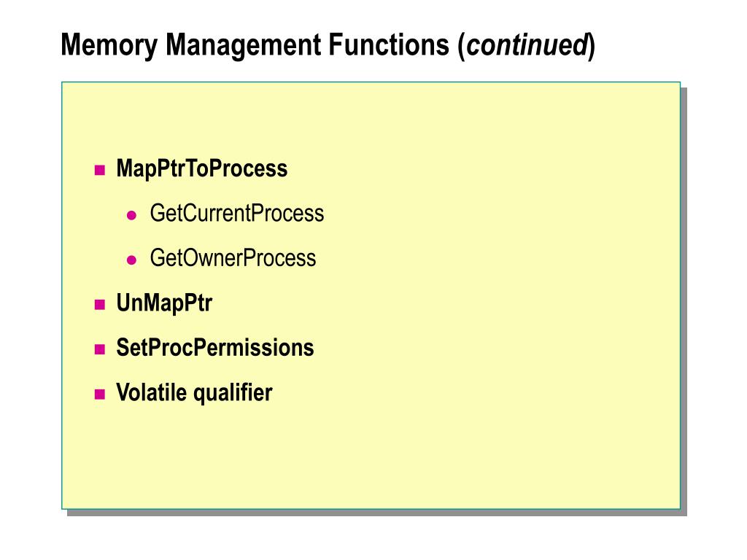Click the word "qualifier" in the last bullet

(x=232, y=392)
